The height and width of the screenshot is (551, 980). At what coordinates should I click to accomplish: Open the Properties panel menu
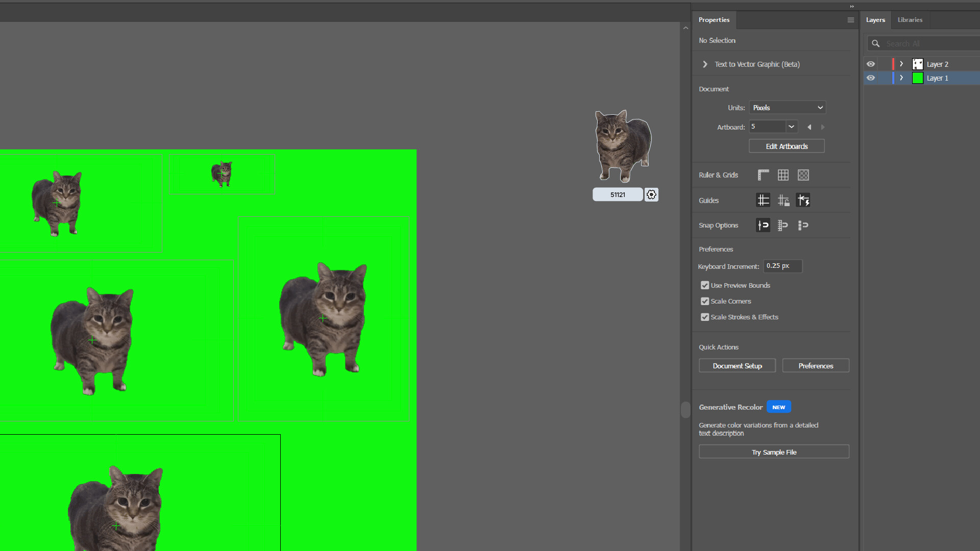pos(850,20)
